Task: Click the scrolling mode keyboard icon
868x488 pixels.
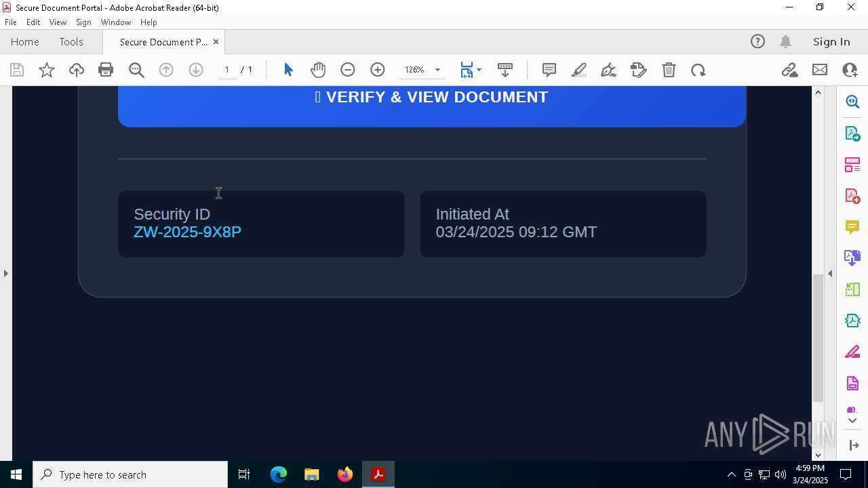Action: (505, 70)
